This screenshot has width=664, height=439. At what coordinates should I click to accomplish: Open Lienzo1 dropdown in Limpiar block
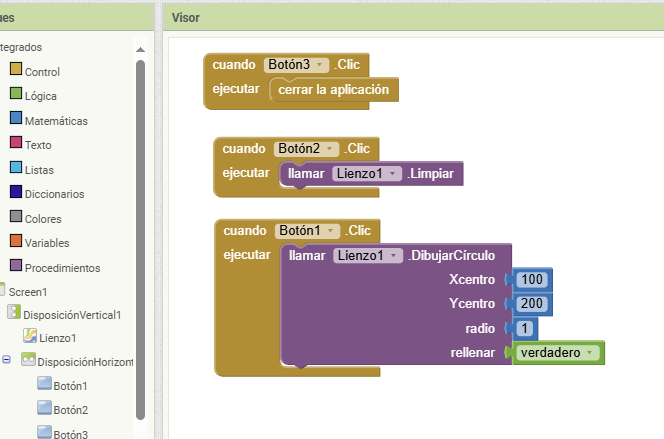(x=367, y=174)
